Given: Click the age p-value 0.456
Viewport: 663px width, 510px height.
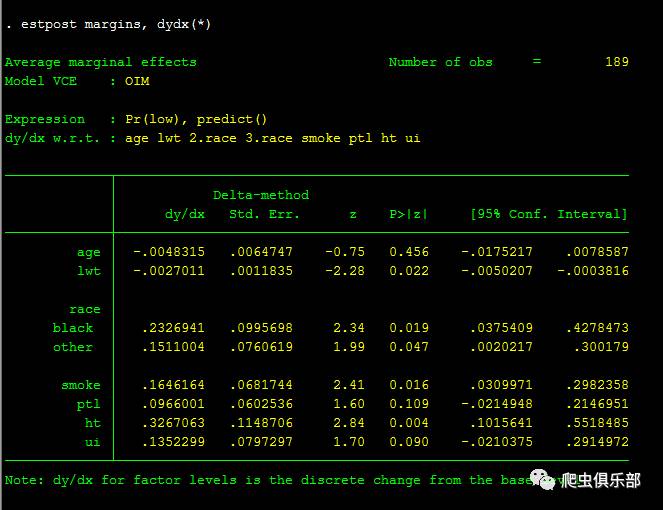Looking at the screenshot, I should pyautogui.click(x=409, y=252).
